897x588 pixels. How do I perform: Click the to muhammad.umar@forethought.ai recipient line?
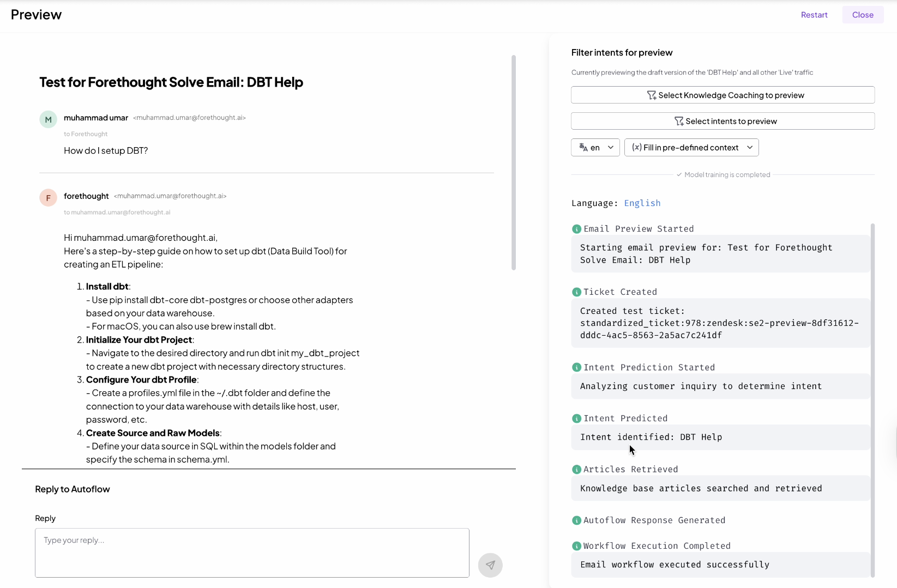point(117,213)
